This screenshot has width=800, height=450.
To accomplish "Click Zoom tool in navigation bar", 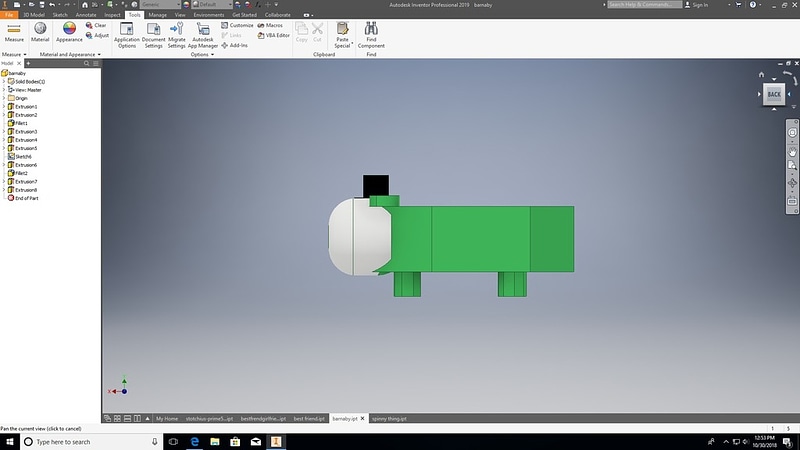I will click(792, 165).
